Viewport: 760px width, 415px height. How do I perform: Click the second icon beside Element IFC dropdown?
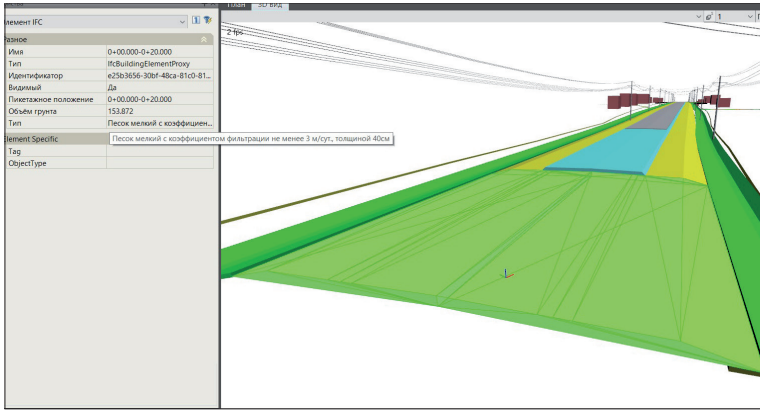coord(208,20)
